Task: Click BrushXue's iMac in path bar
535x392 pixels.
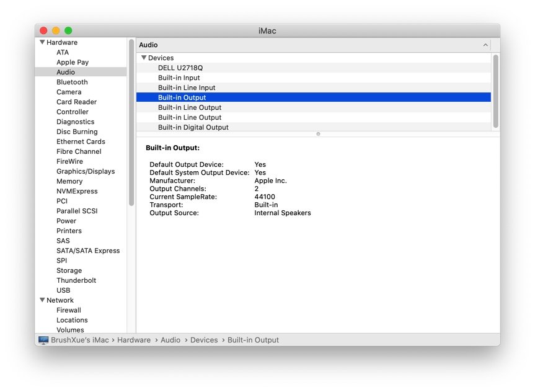Action: [80, 340]
